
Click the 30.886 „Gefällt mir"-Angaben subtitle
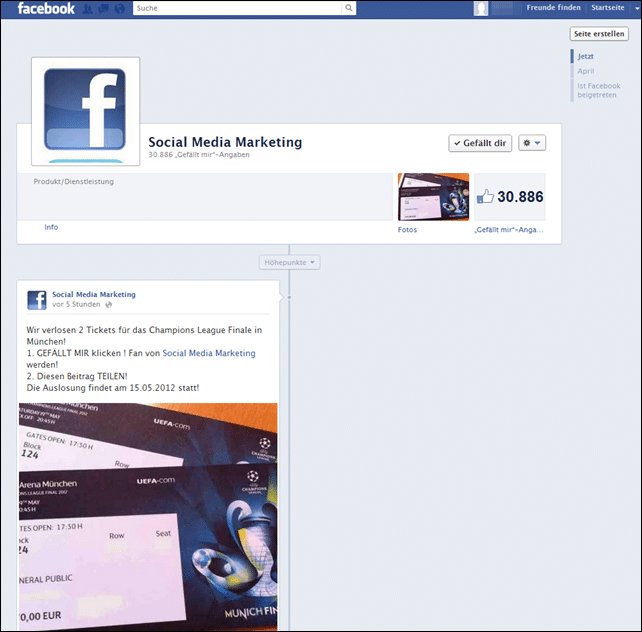click(x=199, y=155)
